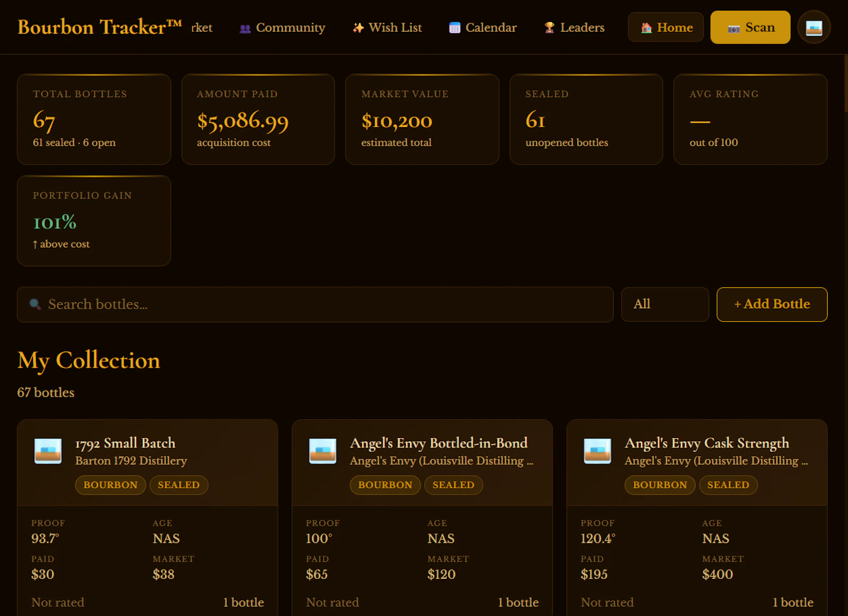Screen dimensions: 848x616
Task: Click the $65 paid value
Action: coord(317,575)
